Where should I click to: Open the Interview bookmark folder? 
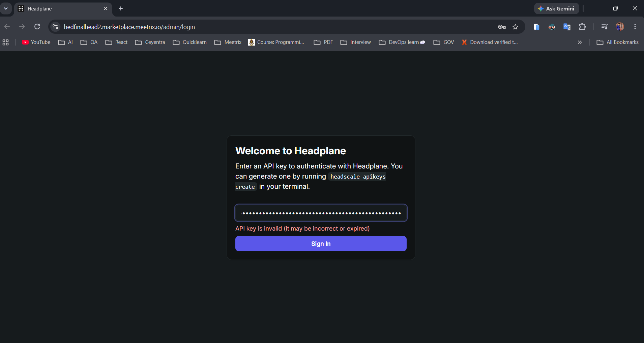pos(356,42)
